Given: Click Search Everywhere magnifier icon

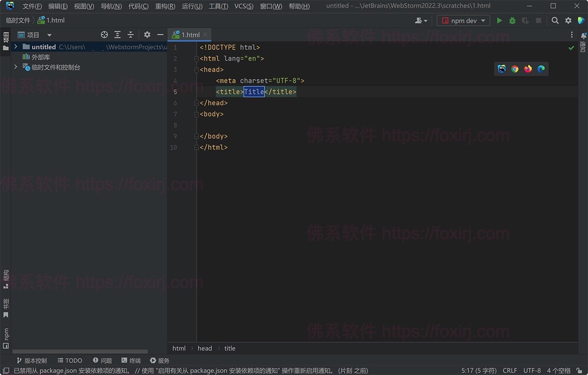Looking at the screenshot, I should point(554,21).
